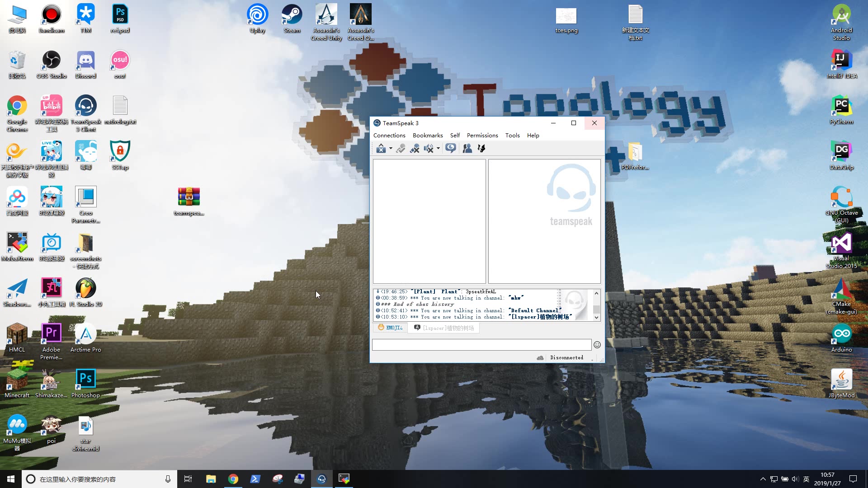Click the Connections menu in TeamSpeak
Viewport: 868px width, 488px height.
coord(389,135)
